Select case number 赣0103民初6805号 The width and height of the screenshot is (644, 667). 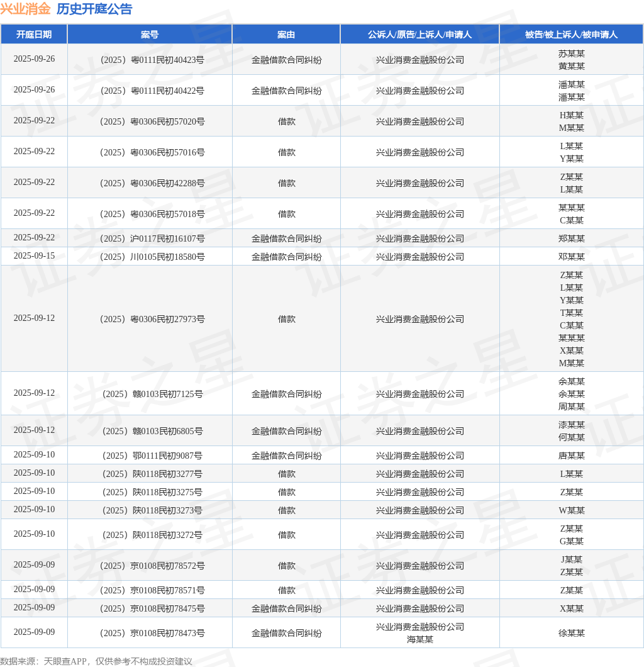click(x=152, y=431)
